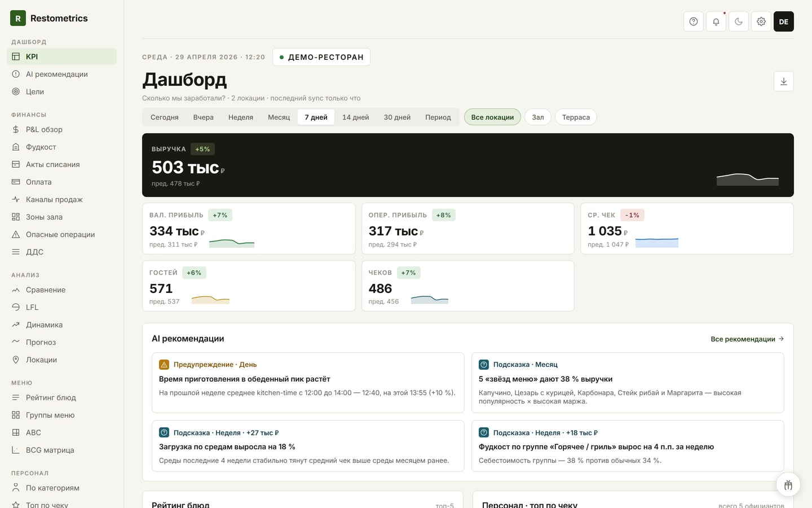The height and width of the screenshot is (508, 812).
Task: Click the ABC table icon
Action: click(16, 432)
